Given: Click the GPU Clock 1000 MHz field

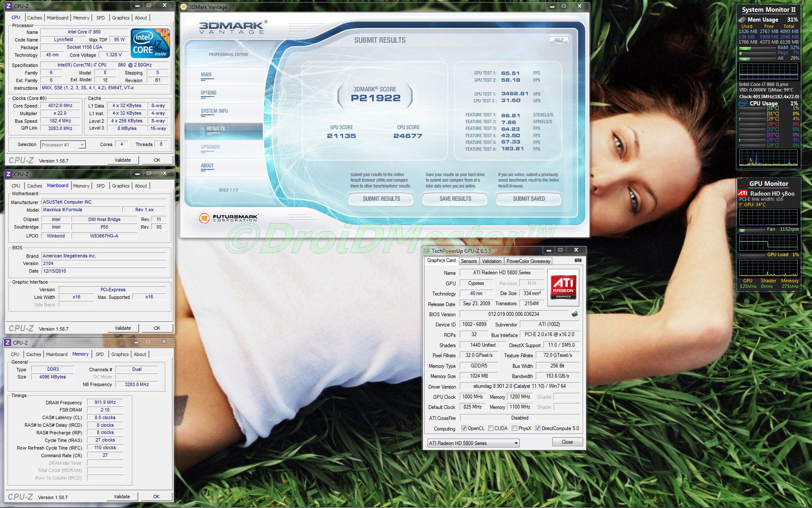Looking at the screenshot, I should point(472,397).
